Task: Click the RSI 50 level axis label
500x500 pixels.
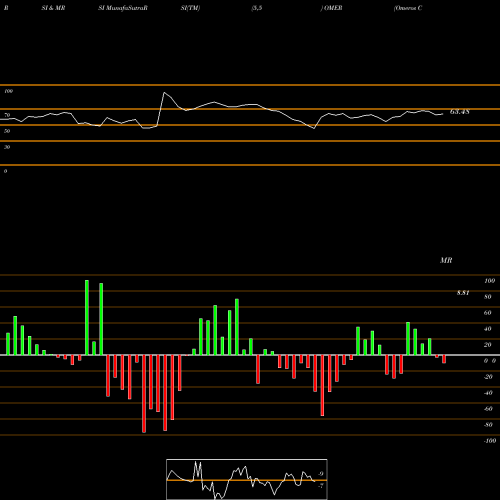Action: [7, 131]
